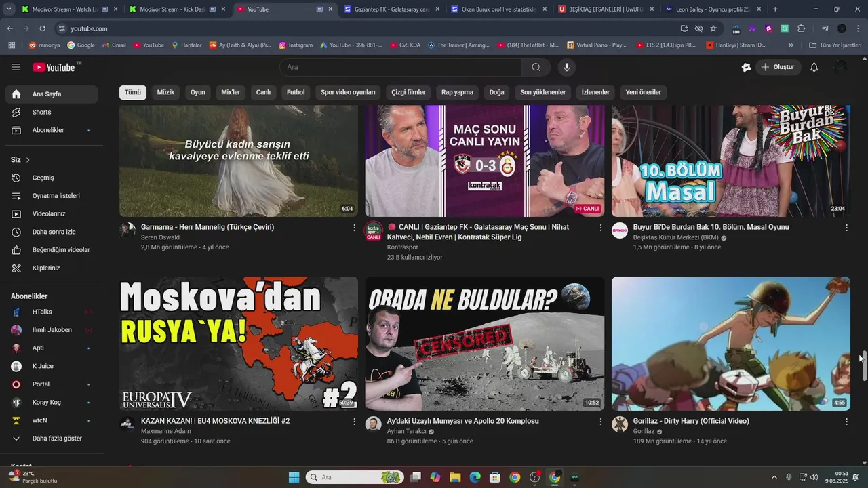This screenshot has width=868, height=488.
Task: Open options menu for Kontraspor live stream
Action: 600,228
